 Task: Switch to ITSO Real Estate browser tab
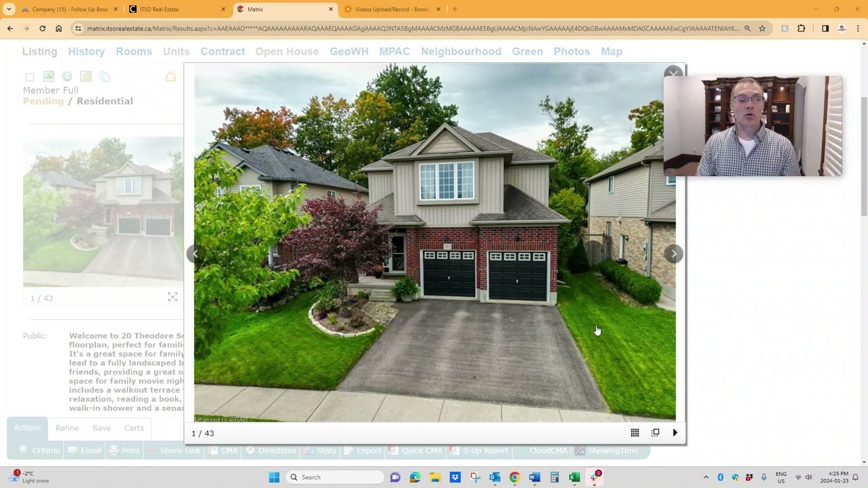click(x=176, y=9)
